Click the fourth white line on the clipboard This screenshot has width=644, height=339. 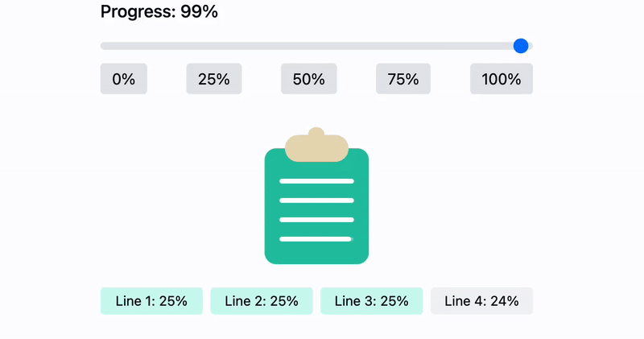click(x=316, y=239)
